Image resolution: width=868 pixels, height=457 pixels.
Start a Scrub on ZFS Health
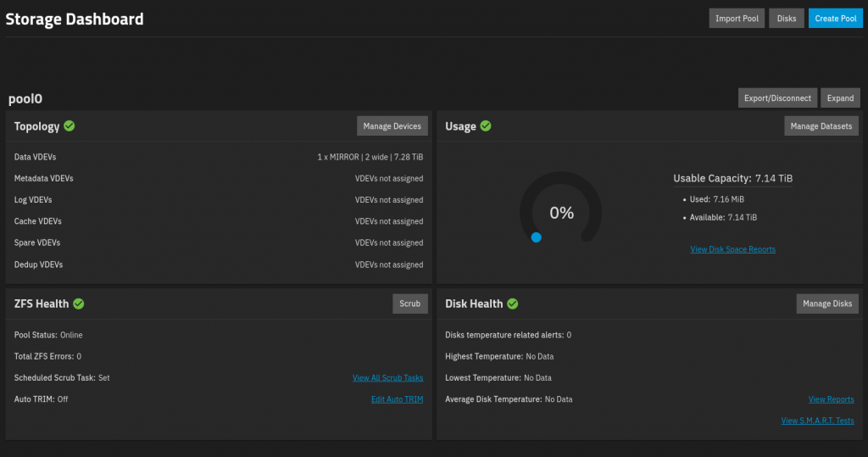pyautogui.click(x=409, y=304)
